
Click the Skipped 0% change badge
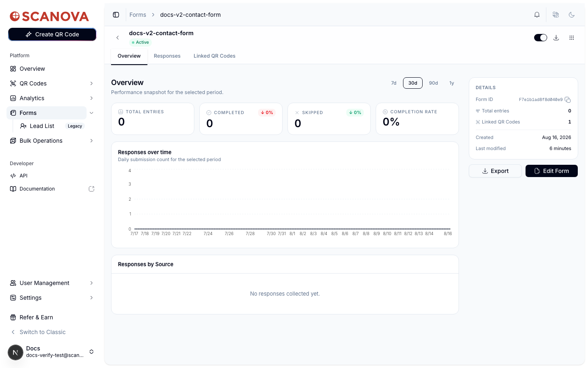355,112
